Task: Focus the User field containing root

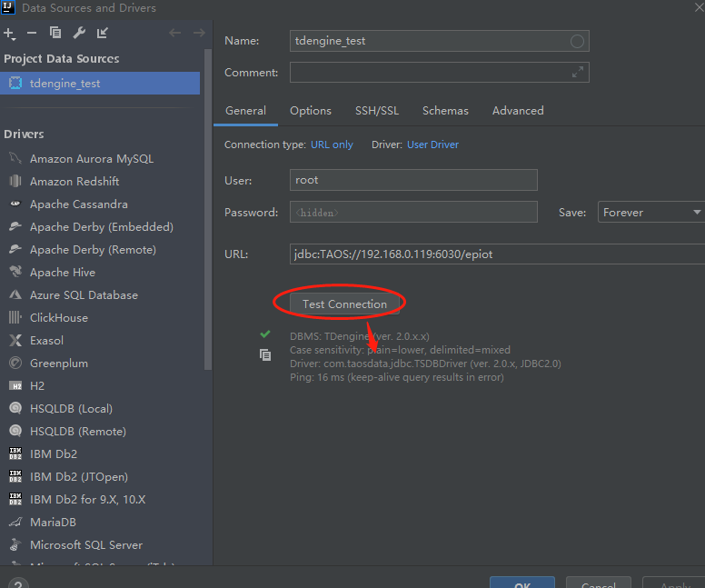Action: tap(413, 180)
